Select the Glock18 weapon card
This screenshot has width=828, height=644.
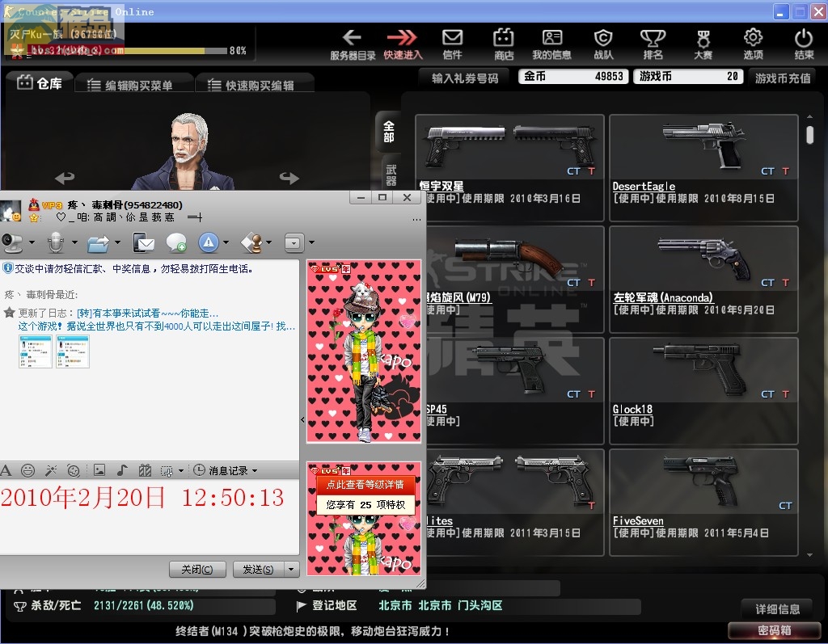click(703, 390)
